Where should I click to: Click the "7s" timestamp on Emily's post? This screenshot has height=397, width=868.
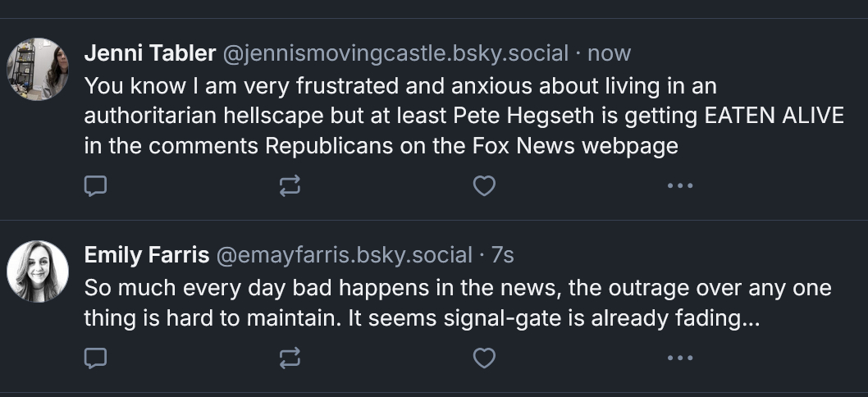click(502, 255)
